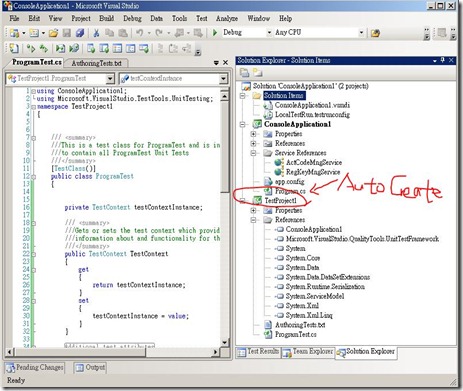Image resolution: width=463 pixels, height=391 pixels.
Task: Select the ProgramTest.cs editor tab
Action: pyautogui.click(x=36, y=62)
